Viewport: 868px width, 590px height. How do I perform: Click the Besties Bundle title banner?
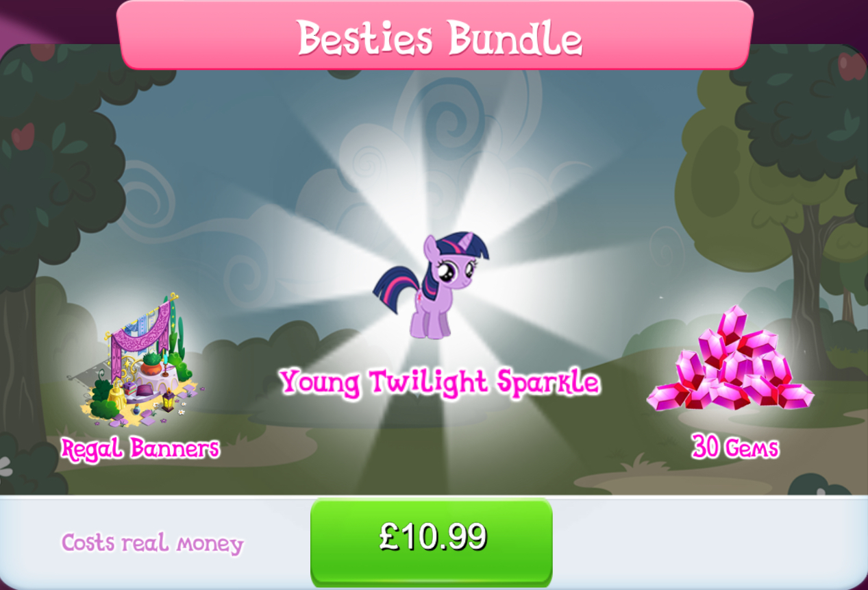(435, 34)
